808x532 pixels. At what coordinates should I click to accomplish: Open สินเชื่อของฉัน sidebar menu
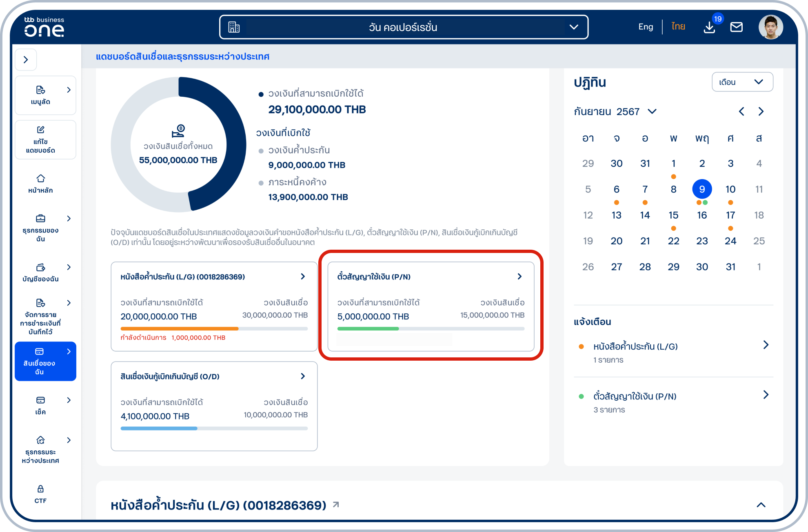(x=45, y=361)
